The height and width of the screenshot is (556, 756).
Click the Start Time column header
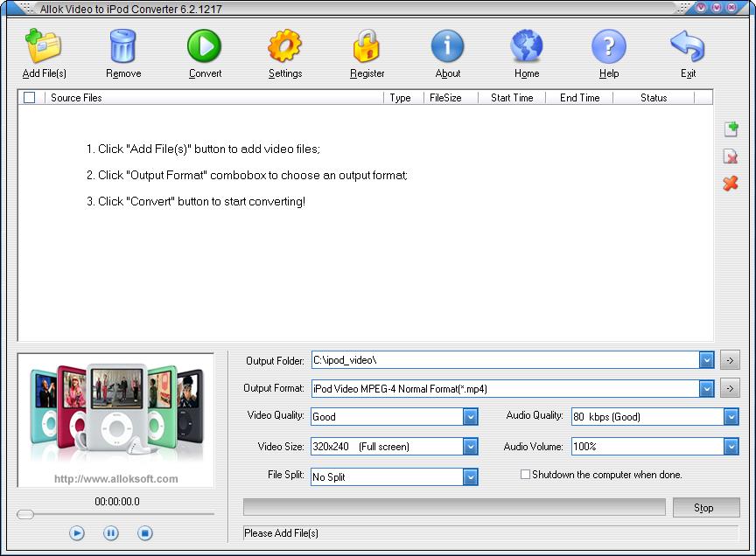click(x=512, y=97)
